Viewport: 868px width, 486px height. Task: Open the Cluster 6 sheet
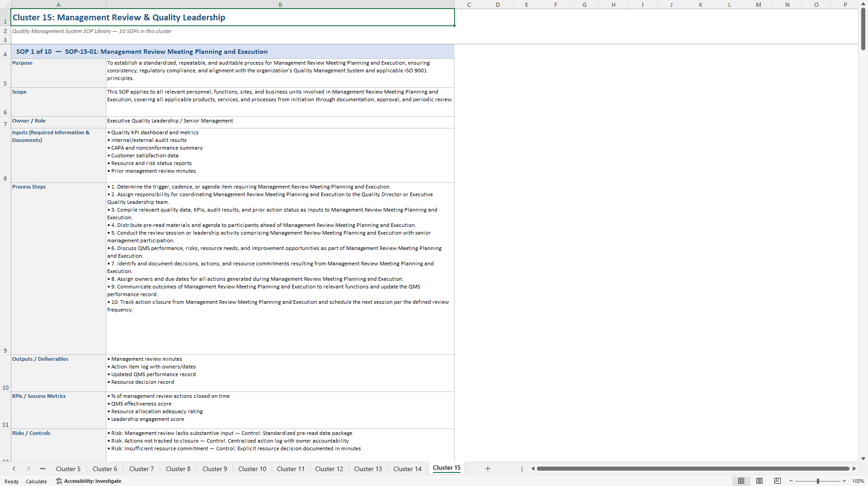[105, 469]
